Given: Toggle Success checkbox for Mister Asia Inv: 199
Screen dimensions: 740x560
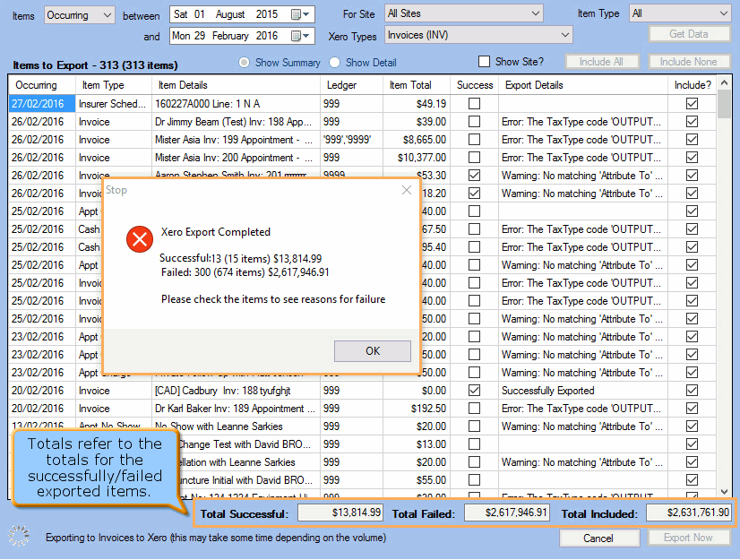Looking at the screenshot, I should coord(474,139).
